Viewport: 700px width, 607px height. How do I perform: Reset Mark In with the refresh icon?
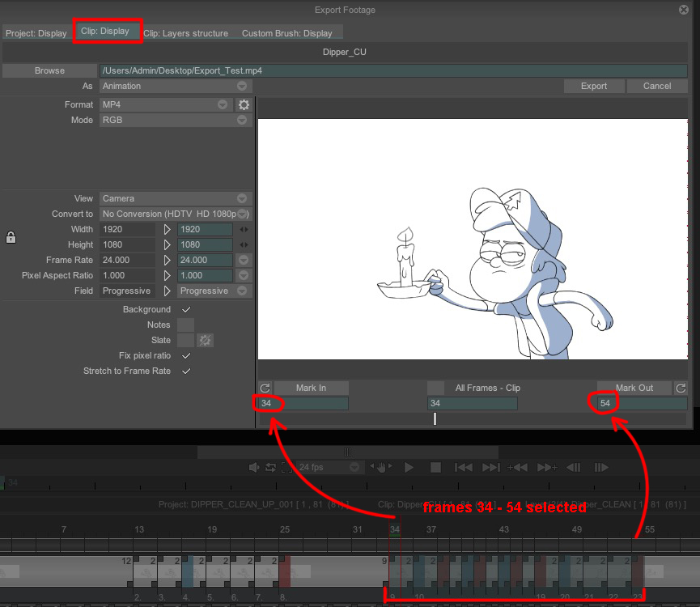[x=265, y=388]
